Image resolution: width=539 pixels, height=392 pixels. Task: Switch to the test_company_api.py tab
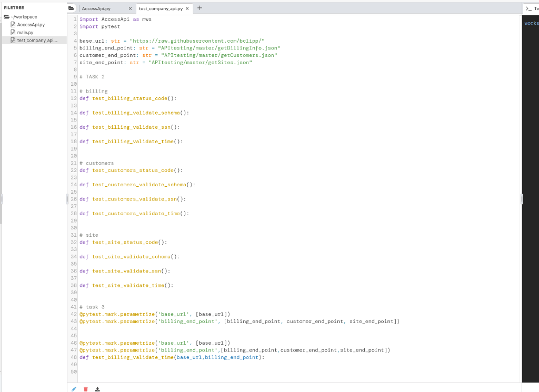click(x=159, y=8)
